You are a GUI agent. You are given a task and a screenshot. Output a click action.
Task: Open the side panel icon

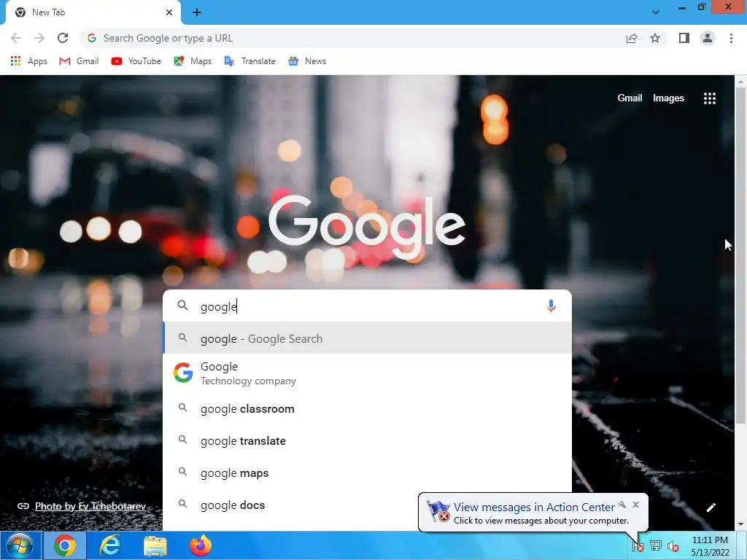[x=684, y=38]
